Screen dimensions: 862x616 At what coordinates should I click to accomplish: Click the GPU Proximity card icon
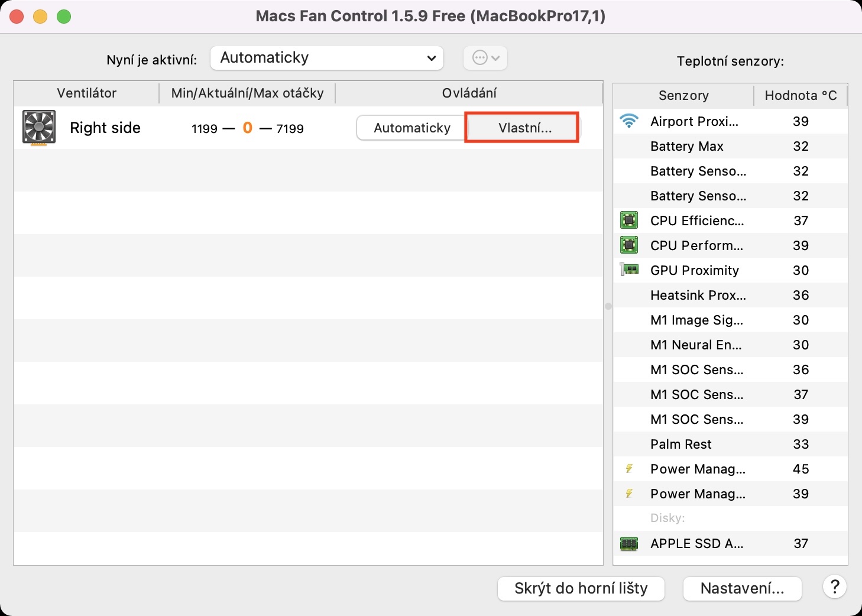pyautogui.click(x=629, y=270)
